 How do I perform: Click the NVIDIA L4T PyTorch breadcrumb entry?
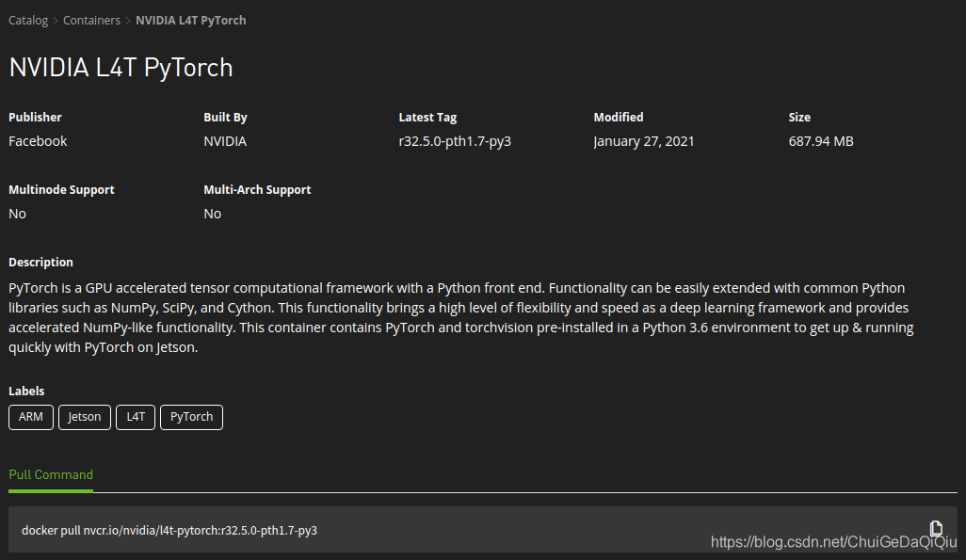click(x=190, y=20)
